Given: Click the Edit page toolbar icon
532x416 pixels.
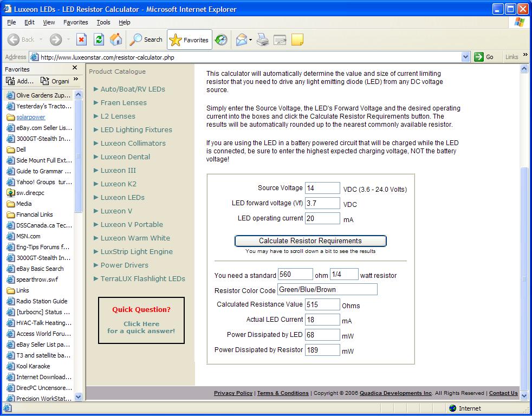Looking at the screenshot, I should point(280,40).
